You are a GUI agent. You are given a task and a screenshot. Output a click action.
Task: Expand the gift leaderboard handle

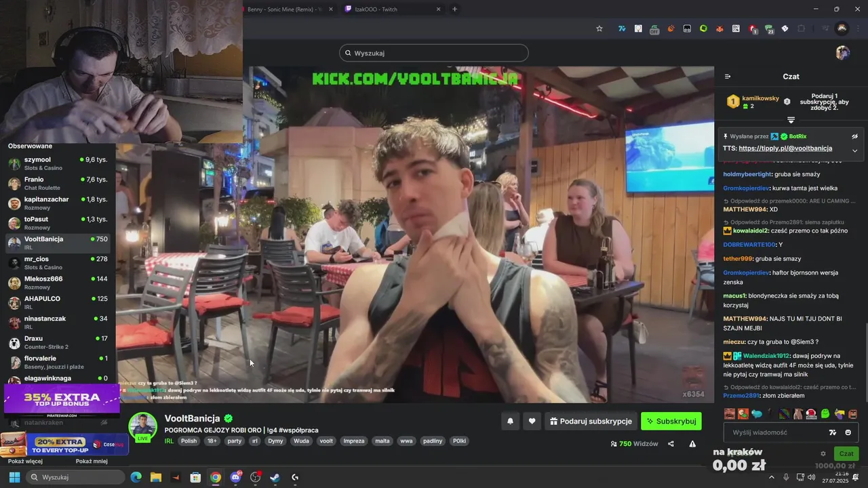(x=791, y=120)
